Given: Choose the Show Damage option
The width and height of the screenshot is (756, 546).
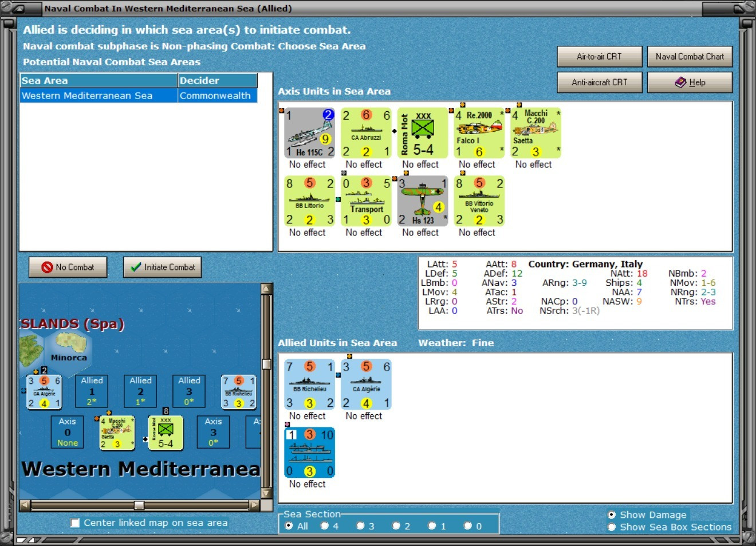Looking at the screenshot, I should (x=612, y=514).
